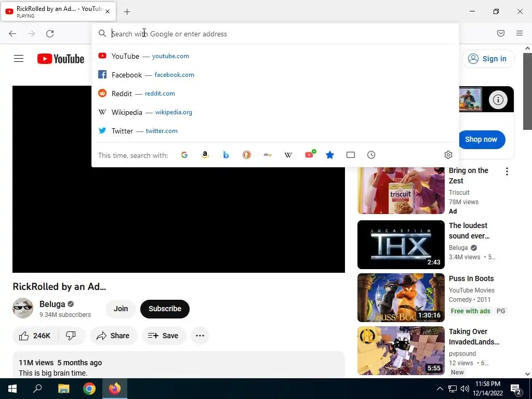Search in bookmarks using star icon

tap(330, 155)
